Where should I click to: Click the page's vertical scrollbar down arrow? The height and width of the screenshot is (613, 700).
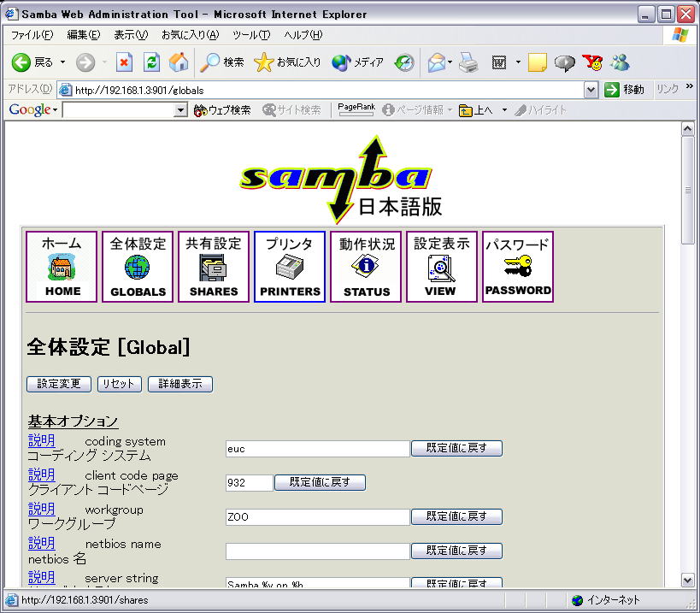click(687, 580)
